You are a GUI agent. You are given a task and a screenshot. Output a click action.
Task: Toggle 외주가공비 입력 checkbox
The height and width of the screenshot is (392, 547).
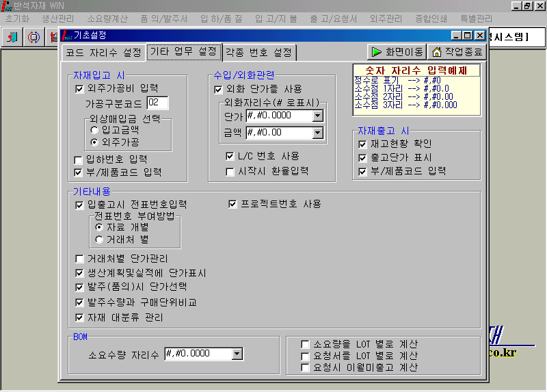(x=79, y=89)
